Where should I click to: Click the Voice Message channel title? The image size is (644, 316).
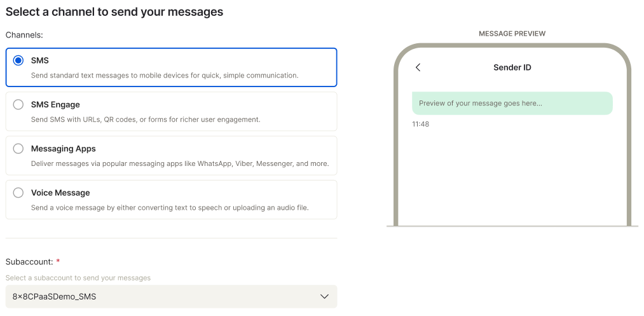pyautogui.click(x=60, y=193)
